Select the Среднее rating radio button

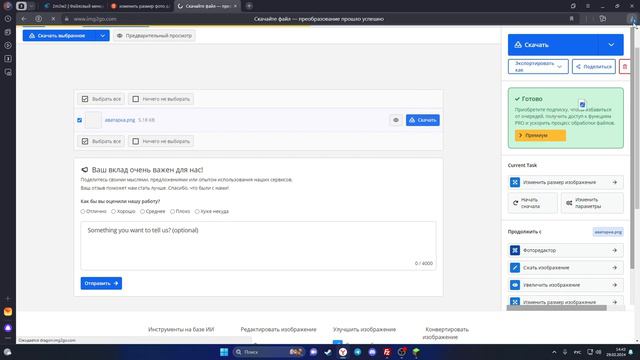tap(142, 211)
